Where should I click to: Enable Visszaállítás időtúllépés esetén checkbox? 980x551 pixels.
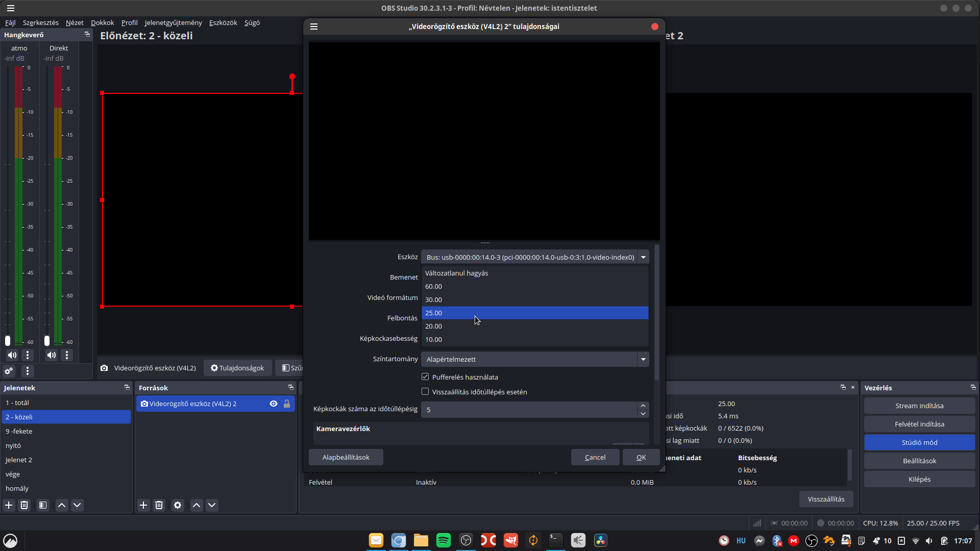click(425, 392)
